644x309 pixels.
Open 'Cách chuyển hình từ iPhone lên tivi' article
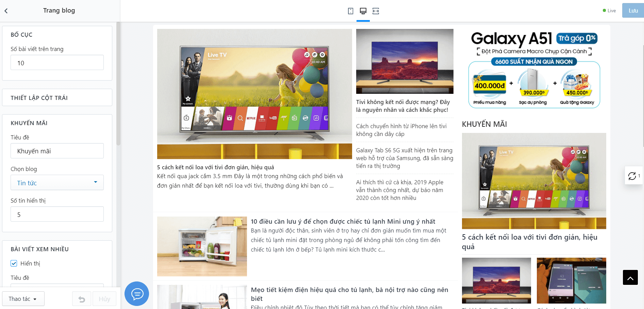click(x=401, y=130)
